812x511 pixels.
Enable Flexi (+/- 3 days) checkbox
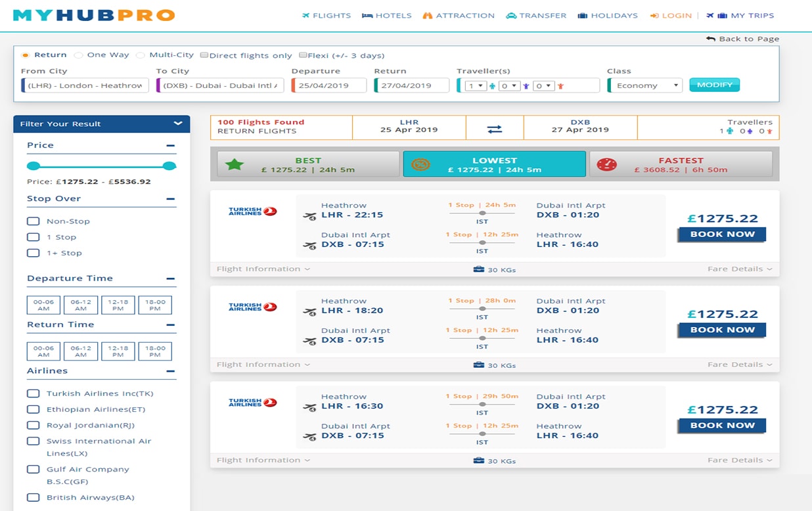click(303, 55)
